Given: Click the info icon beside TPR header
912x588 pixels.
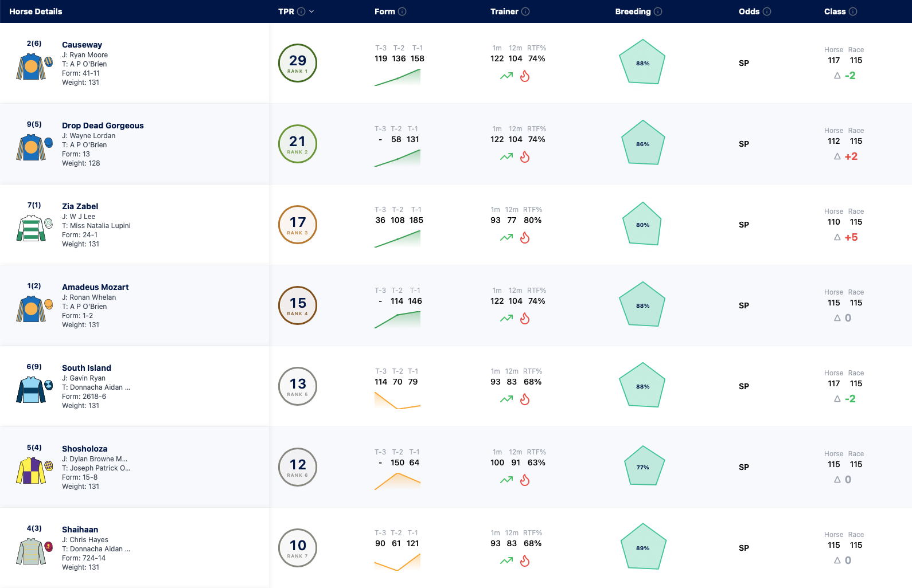Looking at the screenshot, I should (301, 11).
